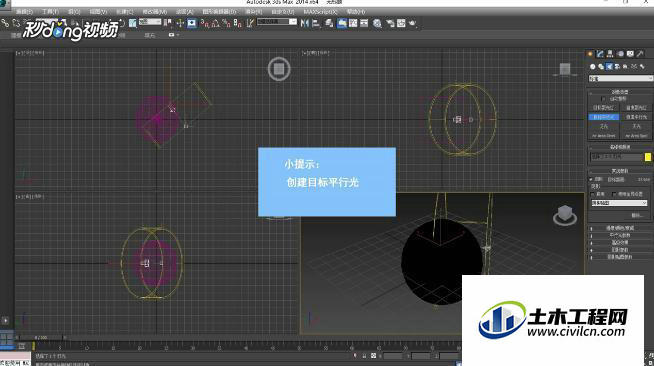The image size is (654, 366).
Task: Open the 帮助(H) menu
Action: click(356, 12)
